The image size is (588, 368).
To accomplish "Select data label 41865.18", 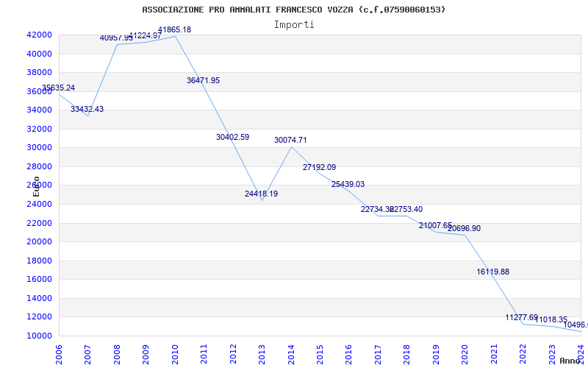I will [174, 29].
